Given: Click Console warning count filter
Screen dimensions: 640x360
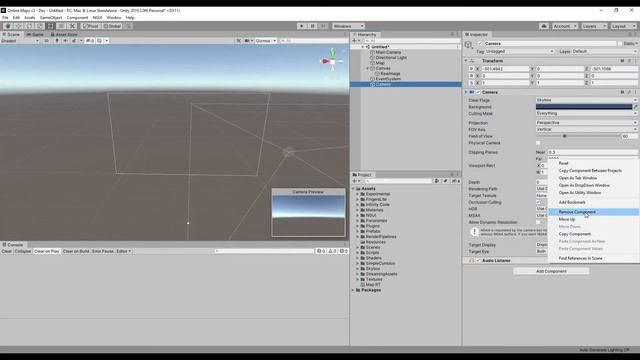Looking at the screenshot, I should tap(333, 251).
